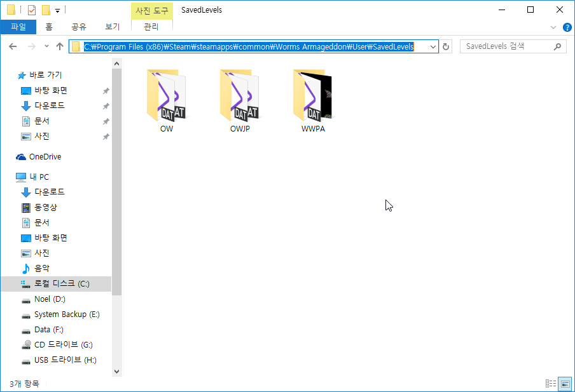The height and width of the screenshot is (392, 575).
Task: Select CD 드라이브 (G:)
Action: point(63,345)
